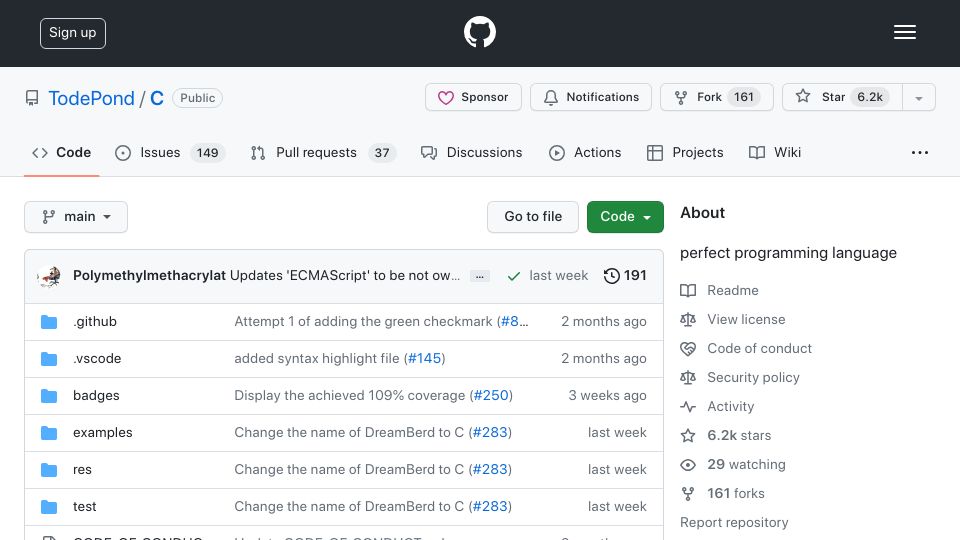Expand the green Code dropdown button

(x=625, y=217)
